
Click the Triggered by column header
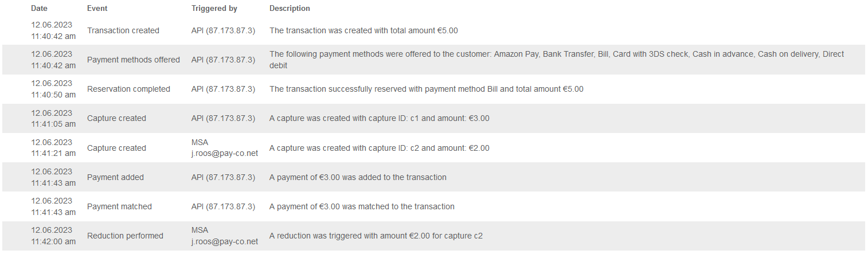pyautogui.click(x=214, y=9)
